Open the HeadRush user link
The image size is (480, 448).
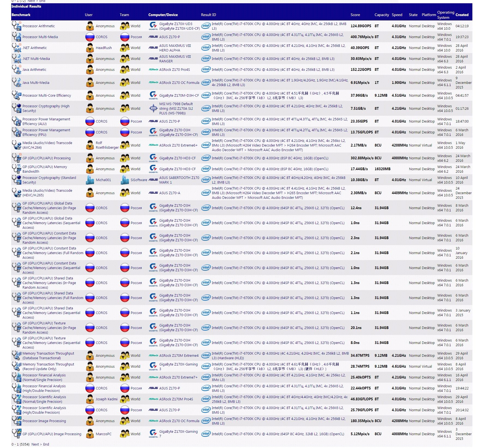click(x=104, y=48)
